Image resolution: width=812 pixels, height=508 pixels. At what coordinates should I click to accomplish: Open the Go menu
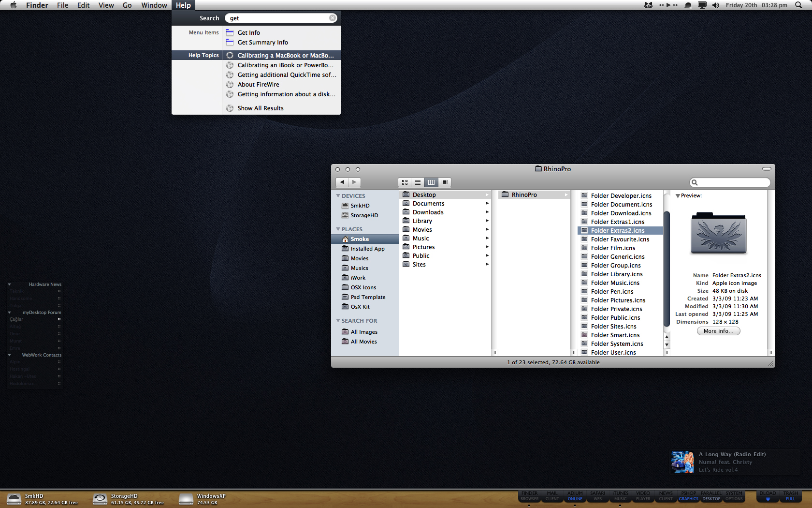[x=127, y=5]
